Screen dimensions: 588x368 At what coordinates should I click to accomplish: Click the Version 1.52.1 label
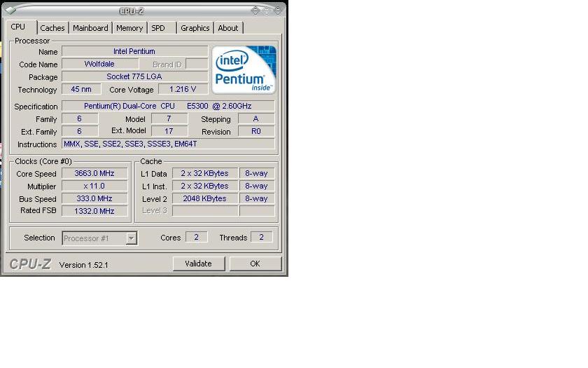(x=83, y=265)
